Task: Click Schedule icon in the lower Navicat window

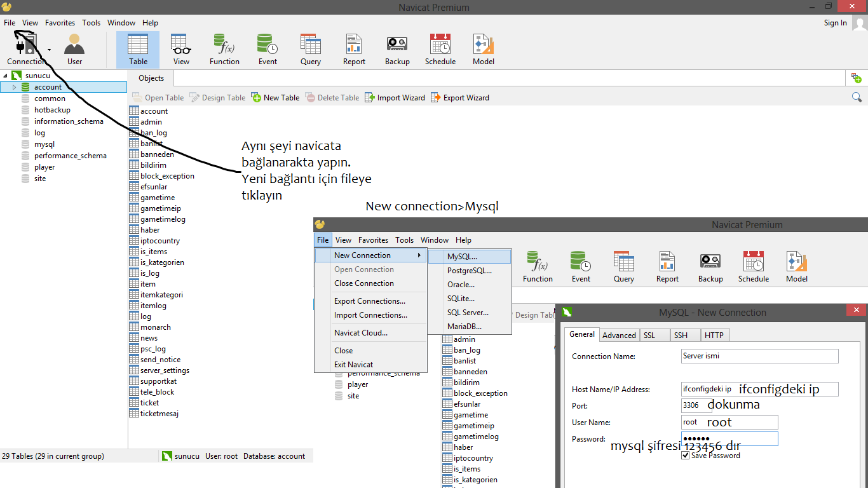Action: point(754,267)
